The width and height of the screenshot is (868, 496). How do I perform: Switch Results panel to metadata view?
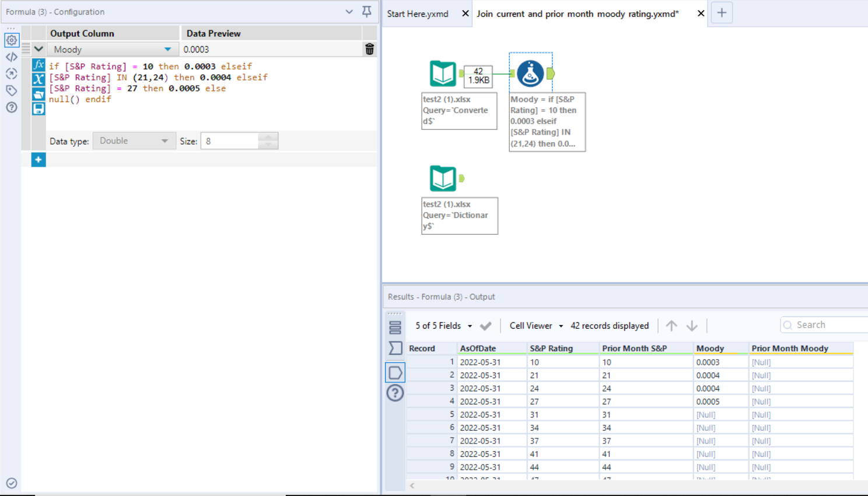(395, 348)
